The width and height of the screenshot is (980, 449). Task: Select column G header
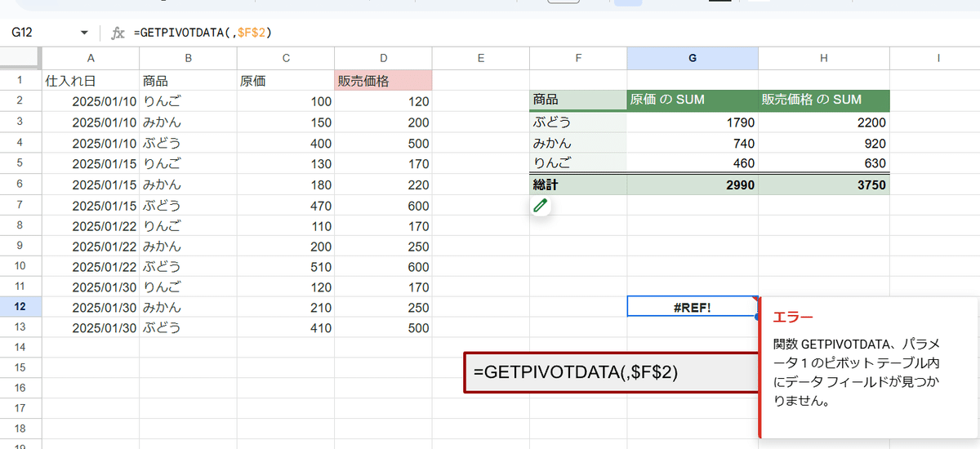pos(693,58)
